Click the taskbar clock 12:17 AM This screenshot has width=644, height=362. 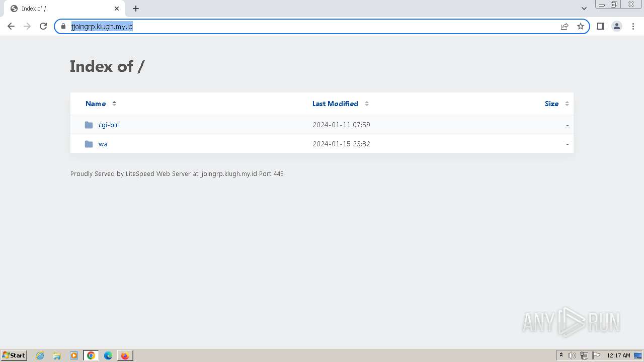tap(618, 355)
